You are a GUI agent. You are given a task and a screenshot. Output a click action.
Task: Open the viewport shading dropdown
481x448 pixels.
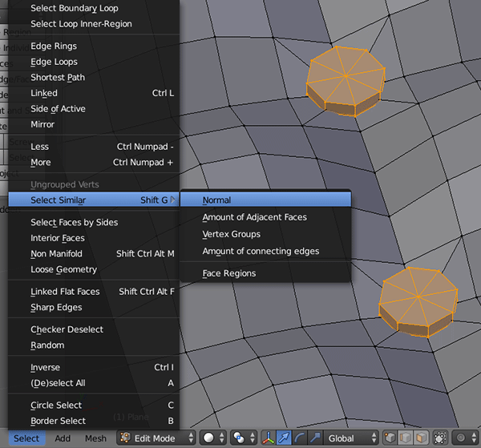[212, 438]
